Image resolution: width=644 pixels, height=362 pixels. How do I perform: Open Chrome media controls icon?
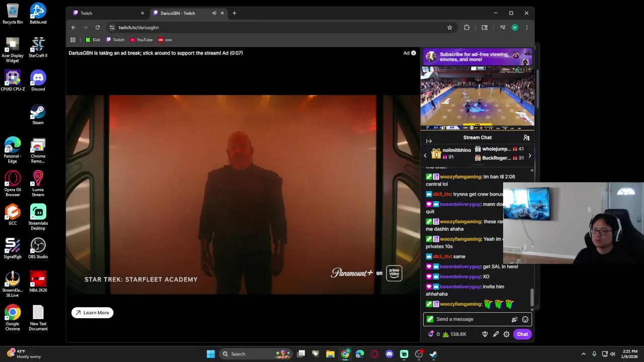click(503, 28)
